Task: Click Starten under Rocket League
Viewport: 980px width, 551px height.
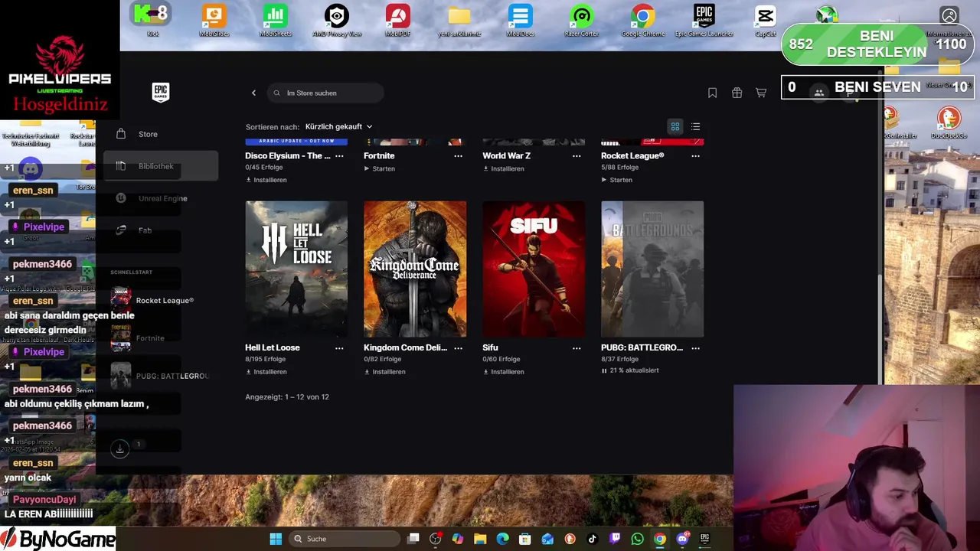Action: tap(617, 180)
